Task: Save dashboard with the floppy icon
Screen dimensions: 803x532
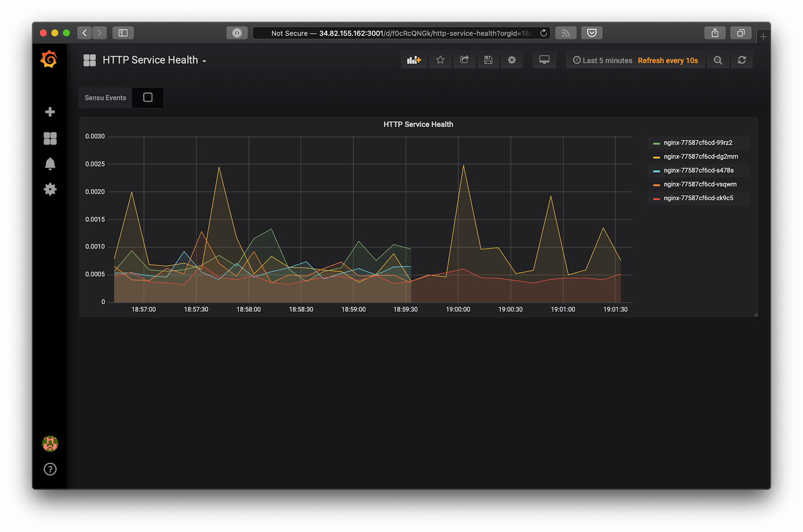Action: coord(488,60)
